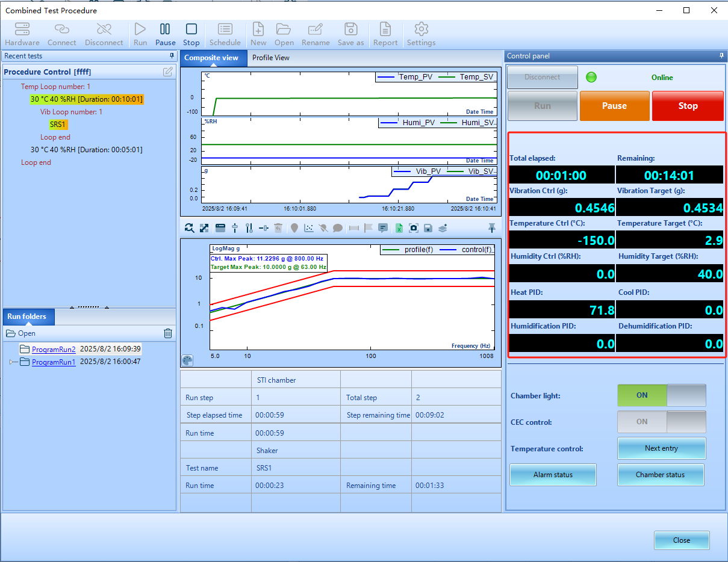Click the stacked layers icon in chart toolbar

click(443, 228)
